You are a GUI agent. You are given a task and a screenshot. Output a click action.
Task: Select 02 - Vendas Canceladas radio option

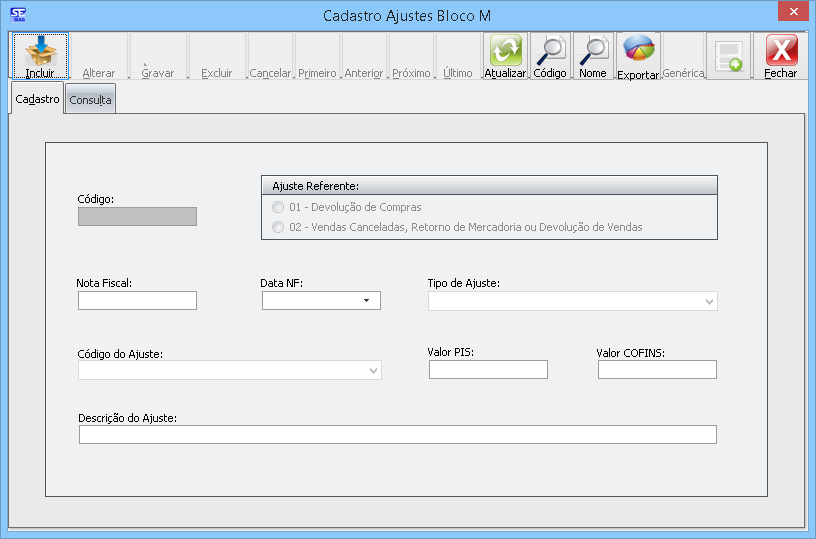pos(278,227)
